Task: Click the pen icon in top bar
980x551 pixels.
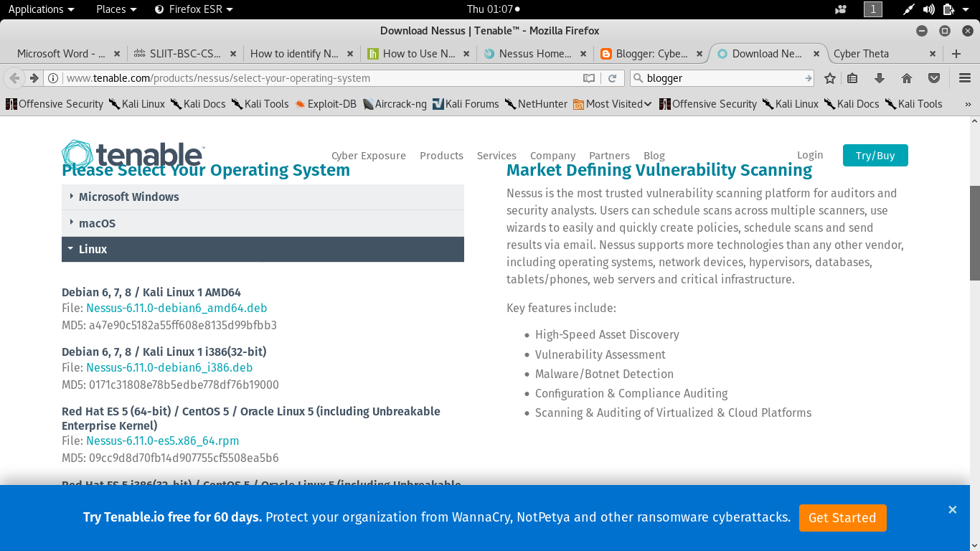Action: (x=909, y=9)
